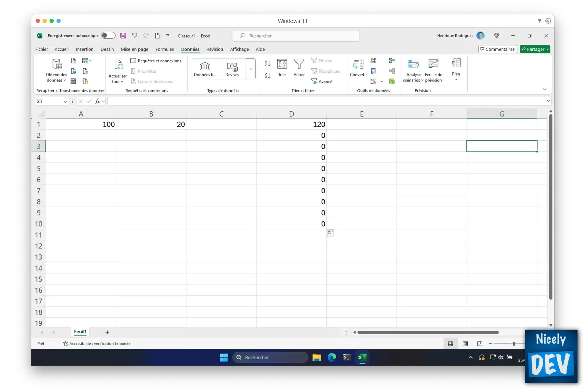The height and width of the screenshot is (392, 586).
Task: Click the diamond premium icon
Action: click(x=497, y=35)
